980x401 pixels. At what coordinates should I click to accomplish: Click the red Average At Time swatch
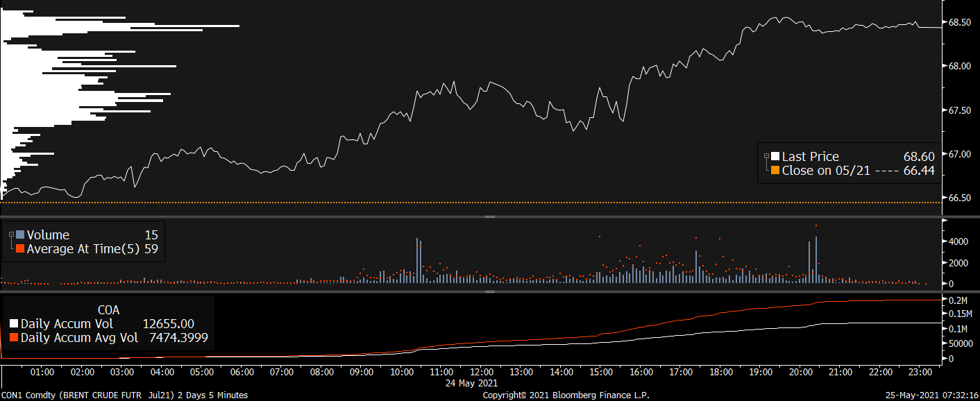pos(20,248)
